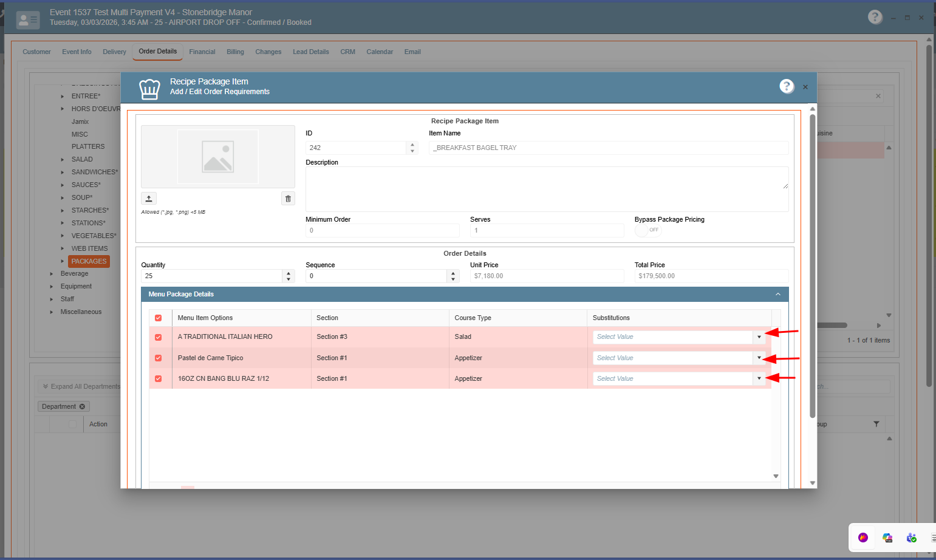Click the chef hat icon in dialog header
The height and width of the screenshot is (560, 936).
tap(149, 89)
